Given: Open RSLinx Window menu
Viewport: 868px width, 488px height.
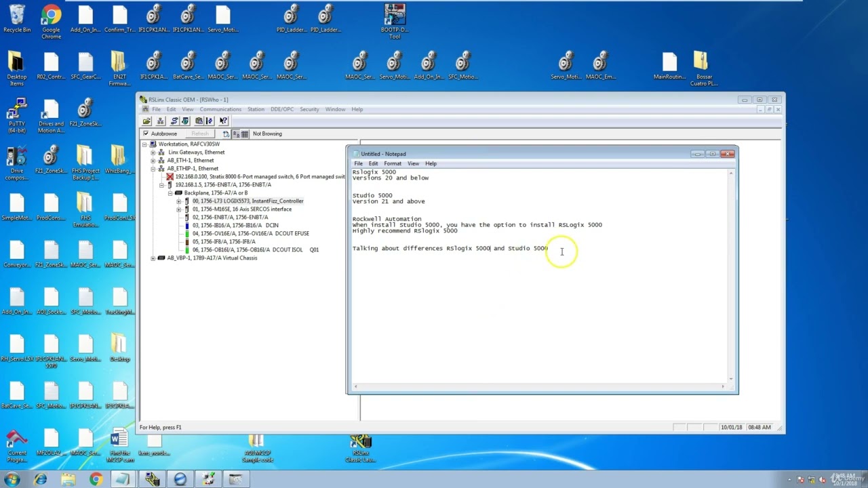Looking at the screenshot, I should [x=335, y=109].
